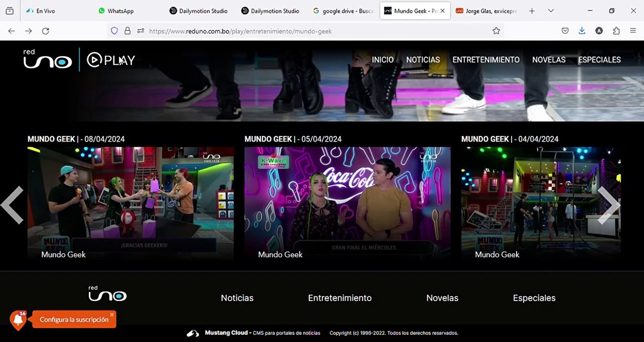This screenshot has height=342, width=644.
Task: Reload the current page
Action: pyautogui.click(x=46, y=31)
